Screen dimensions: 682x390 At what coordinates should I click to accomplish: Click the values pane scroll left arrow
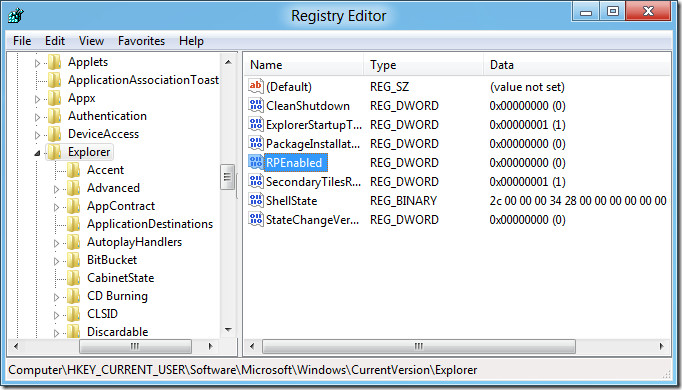click(x=252, y=346)
